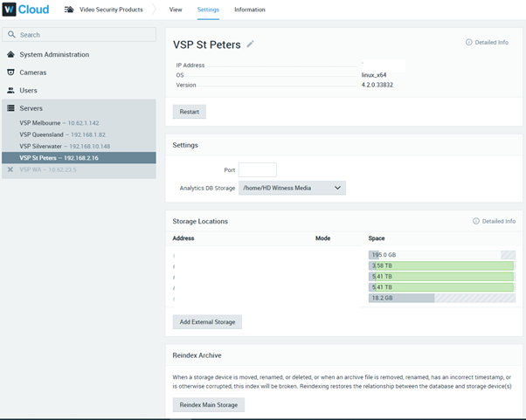Click the info icon in Storage Locations

tap(475, 221)
